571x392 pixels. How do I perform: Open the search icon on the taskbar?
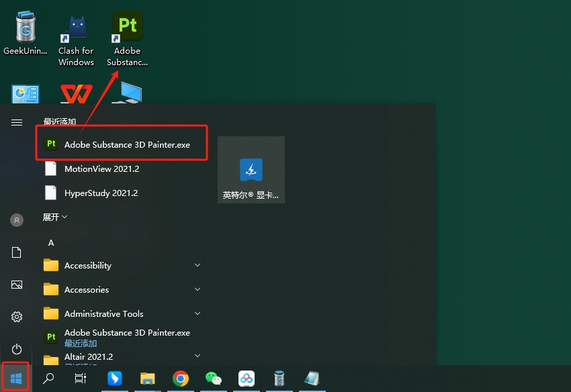[48, 377]
